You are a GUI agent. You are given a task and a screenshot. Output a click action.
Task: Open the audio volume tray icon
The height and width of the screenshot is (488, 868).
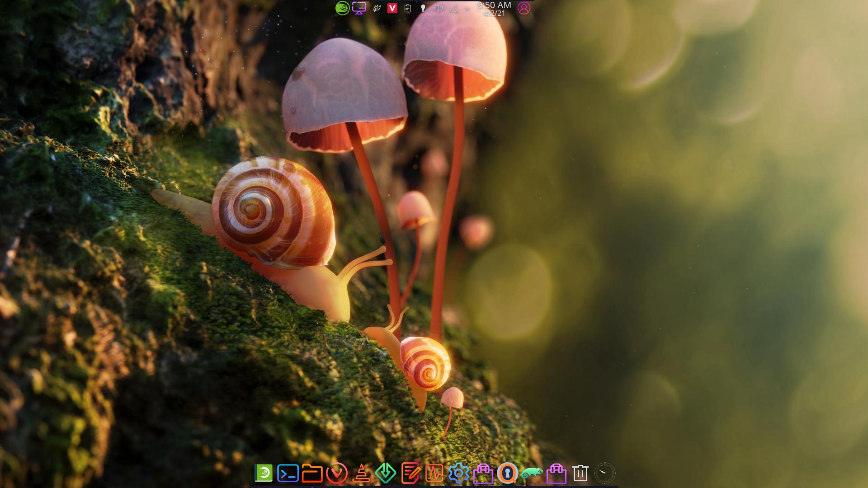439,8
